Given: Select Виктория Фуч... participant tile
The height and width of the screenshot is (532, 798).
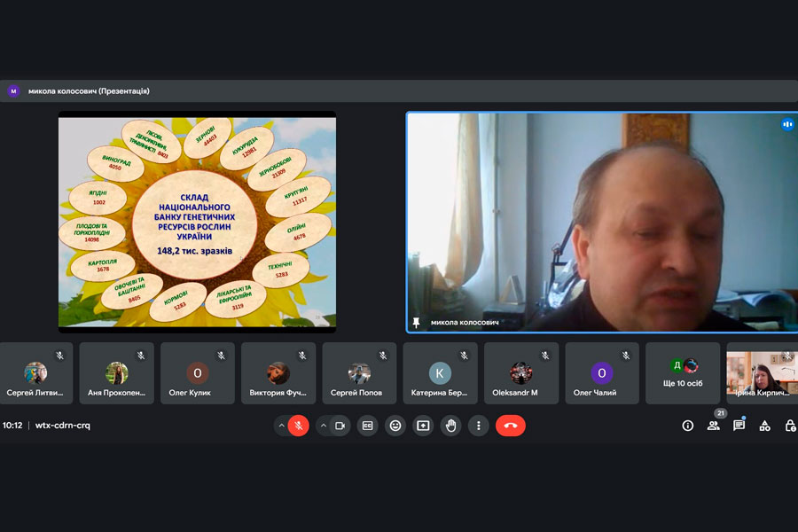Looking at the screenshot, I should [278, 373].
